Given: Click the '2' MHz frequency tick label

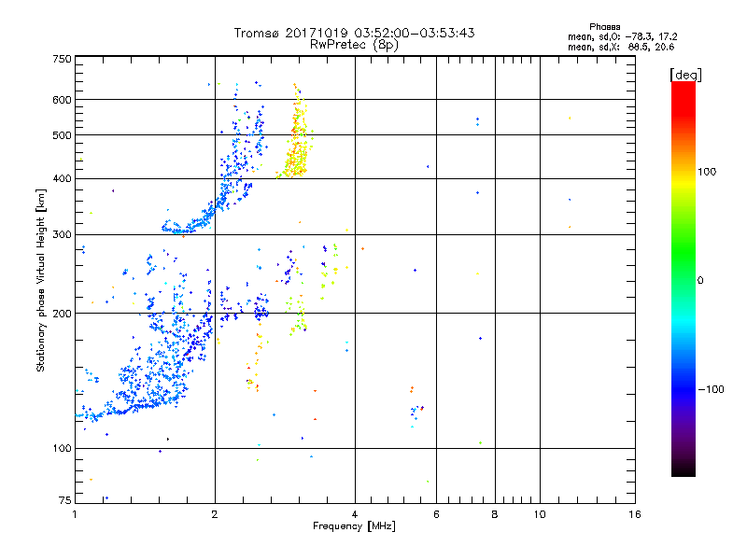Looking at the screenshot, I should [x=215, y=514].
